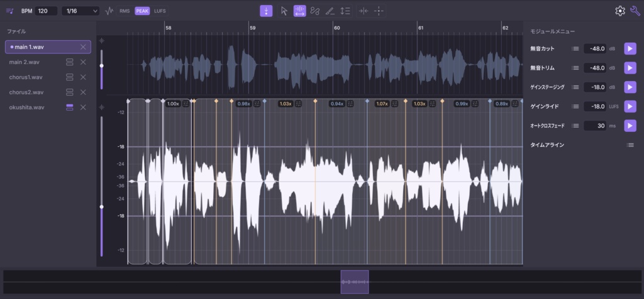Switch meter mode to LUFS
This screenshot has height=299, width=644.
[x=160, y=11]
